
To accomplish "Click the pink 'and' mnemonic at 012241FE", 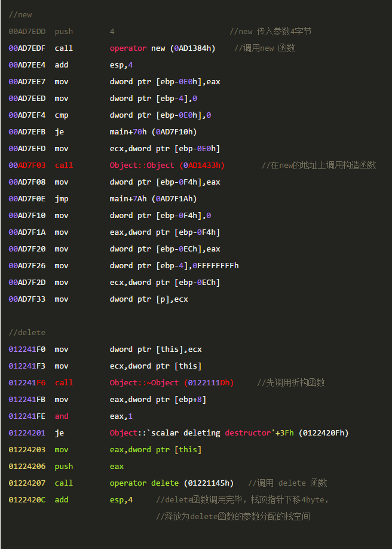I will 62,416.
